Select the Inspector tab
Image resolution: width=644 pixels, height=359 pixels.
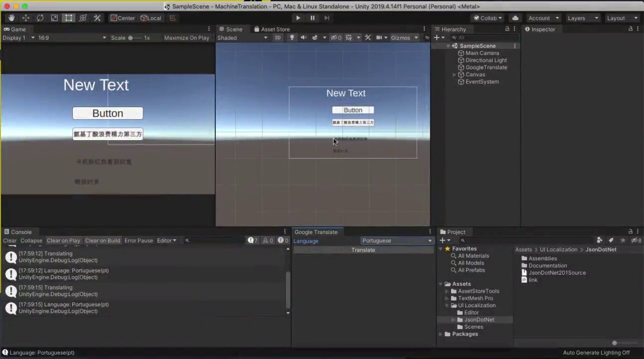click(x=540, y=29)
